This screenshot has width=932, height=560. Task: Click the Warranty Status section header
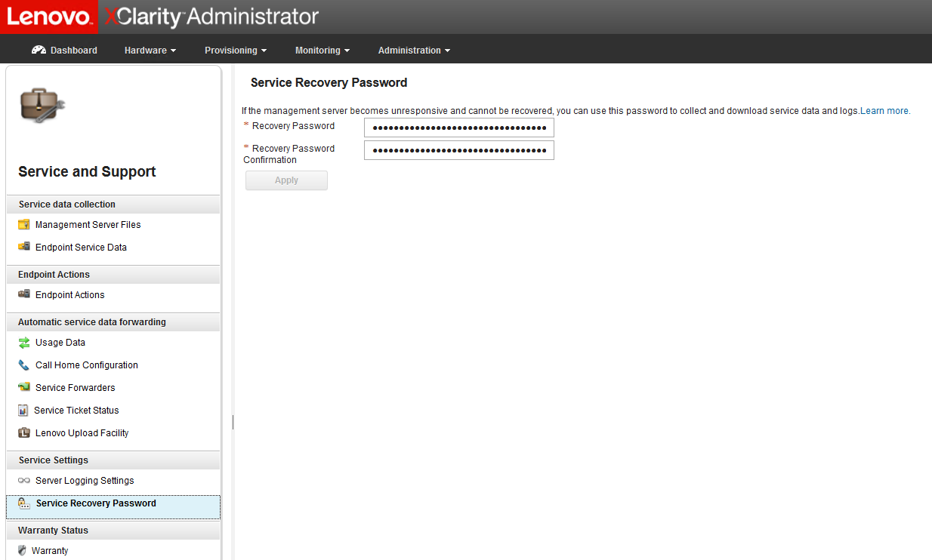tap(113, 531)
